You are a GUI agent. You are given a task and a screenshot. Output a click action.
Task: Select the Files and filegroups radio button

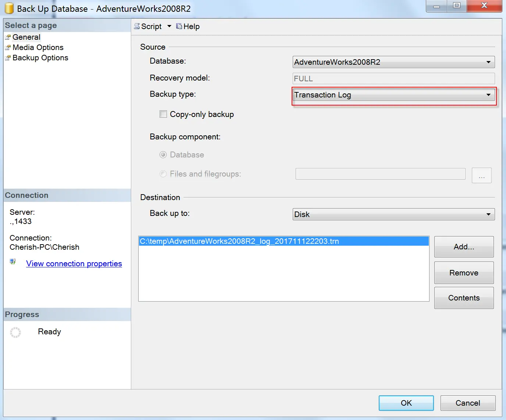pyautogui.click(x=163, y=174)
